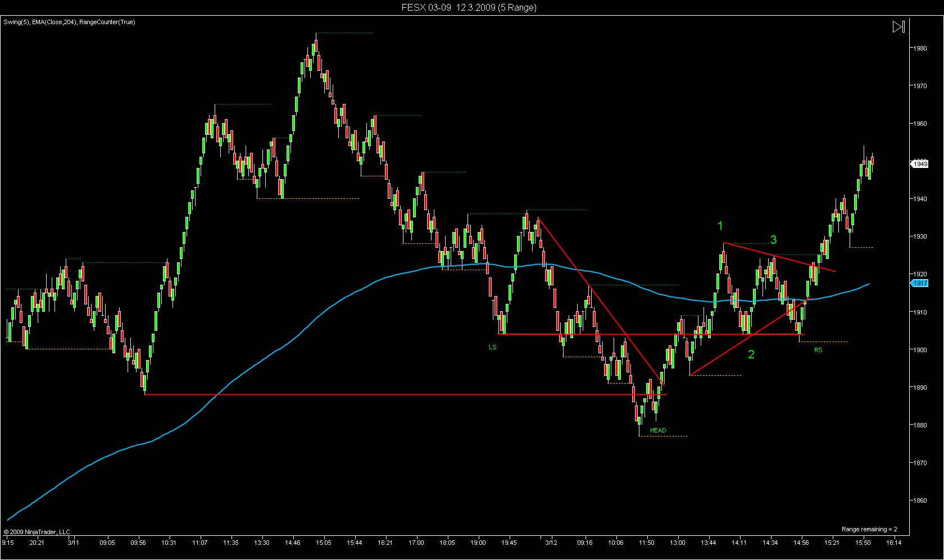Select the red descending trendline from 1935
Viewport: 944px width, 560px height.
tap(601, 301)
